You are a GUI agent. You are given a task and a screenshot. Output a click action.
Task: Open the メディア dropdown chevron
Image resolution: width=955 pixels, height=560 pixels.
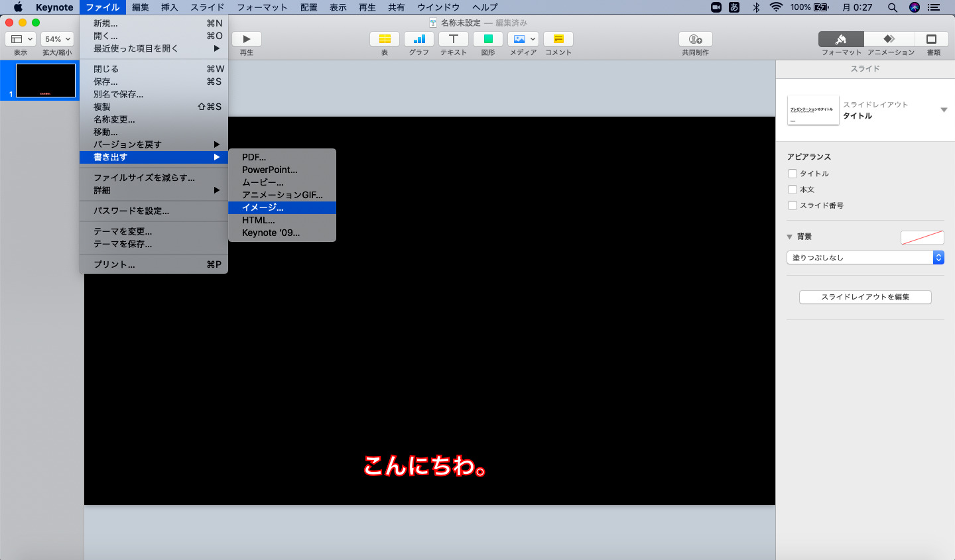[x=533, y=39]
